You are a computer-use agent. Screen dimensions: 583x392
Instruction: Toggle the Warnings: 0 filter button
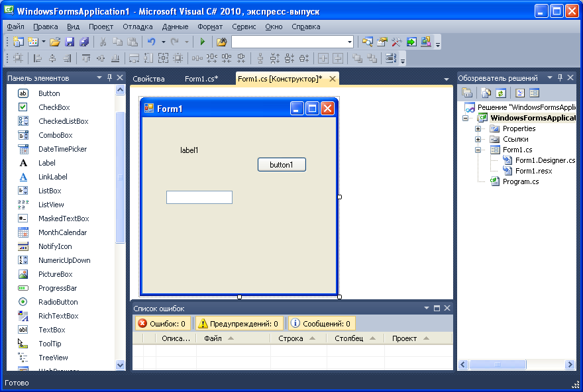(239, 324)
